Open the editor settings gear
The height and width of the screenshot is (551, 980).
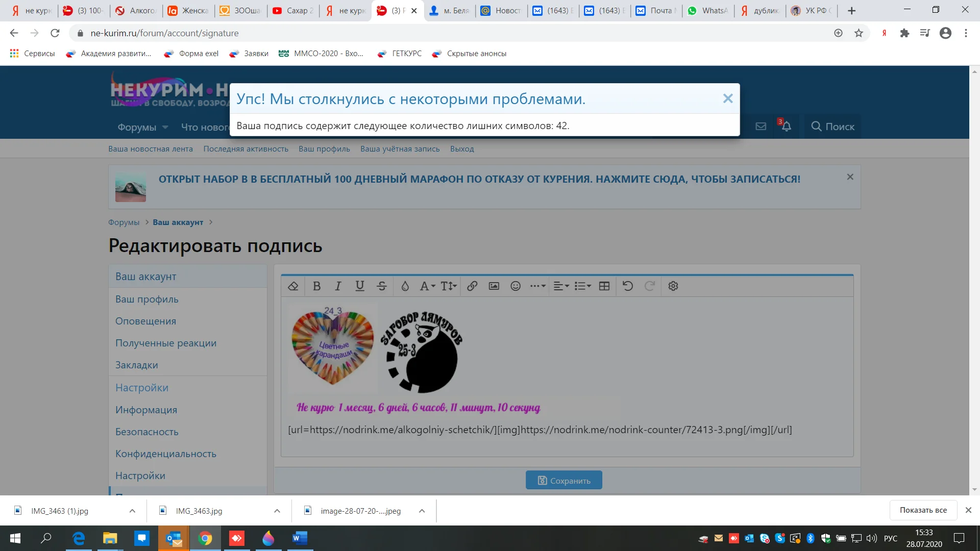click(x=673, y=286)
